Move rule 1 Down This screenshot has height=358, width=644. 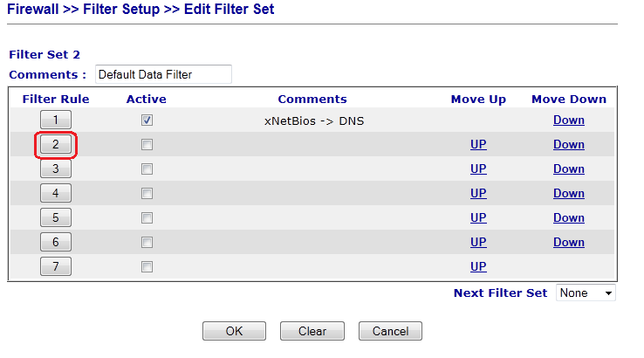[568, 120]
